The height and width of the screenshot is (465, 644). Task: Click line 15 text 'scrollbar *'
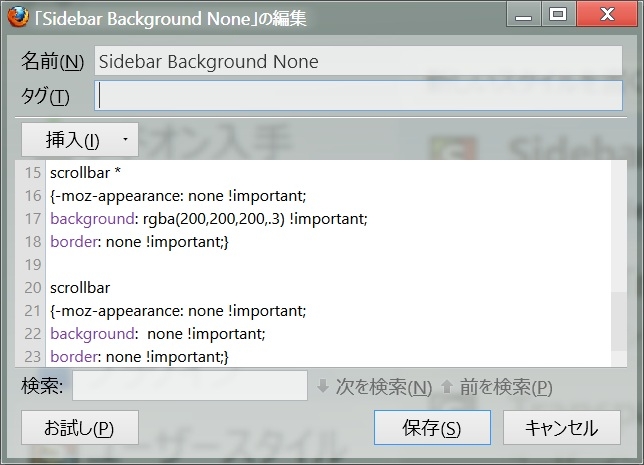pyautogui.click(x=85, y=173)
